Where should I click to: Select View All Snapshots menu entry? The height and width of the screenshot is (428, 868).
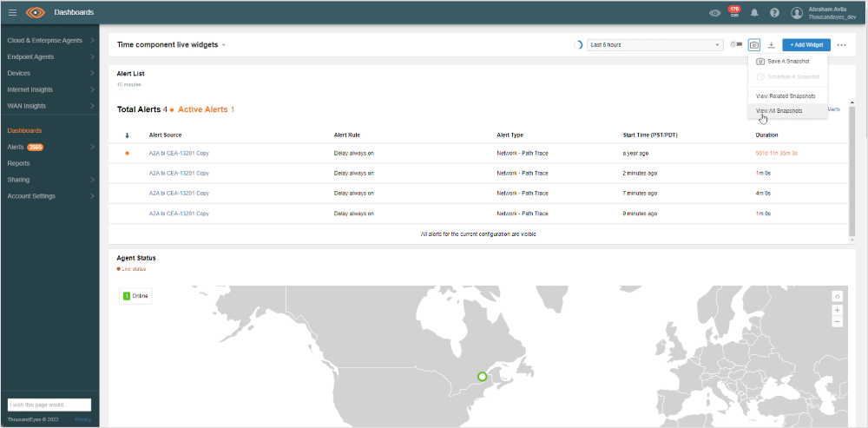(779, 110)
